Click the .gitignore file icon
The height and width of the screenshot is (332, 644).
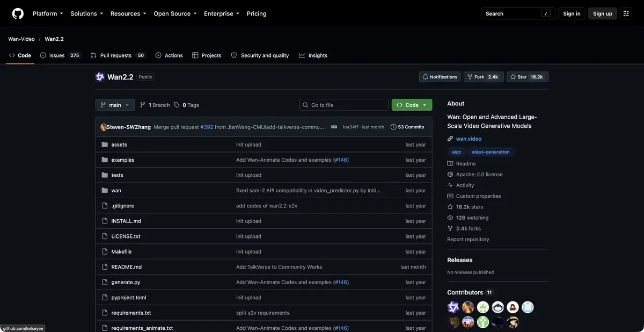coord(105,206)
